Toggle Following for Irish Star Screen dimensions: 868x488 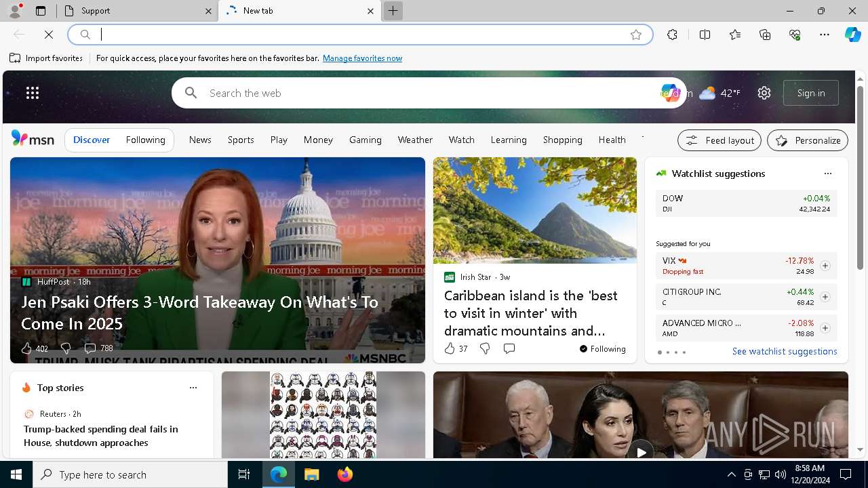(603, 349)
